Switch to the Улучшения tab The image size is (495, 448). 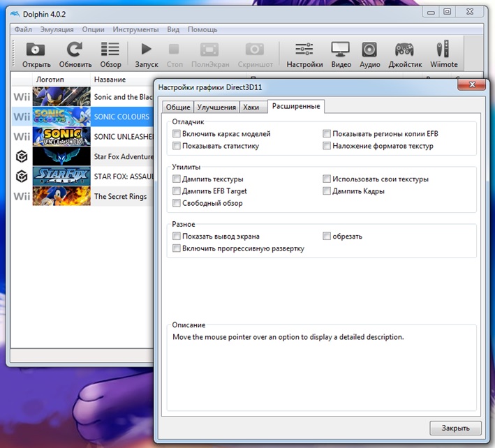coord(216,107)
